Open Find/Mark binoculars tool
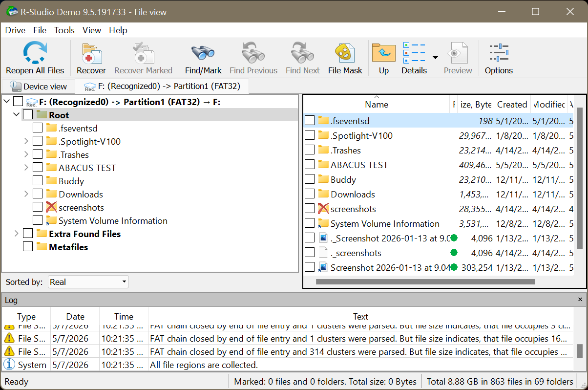This screenshot has height=390, width=588. coord(203,53)
